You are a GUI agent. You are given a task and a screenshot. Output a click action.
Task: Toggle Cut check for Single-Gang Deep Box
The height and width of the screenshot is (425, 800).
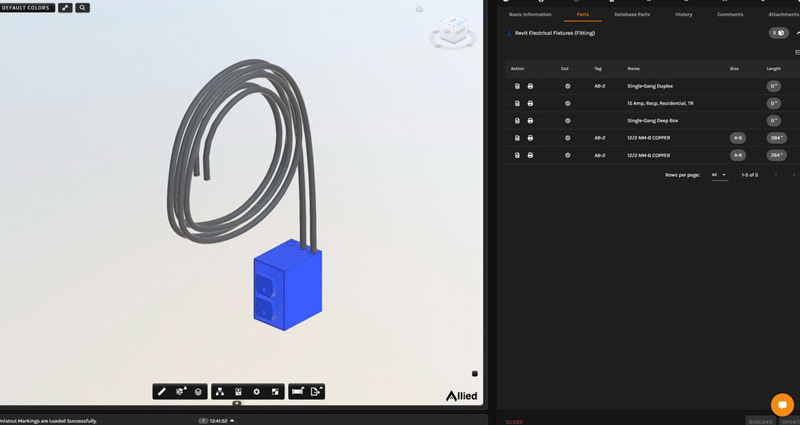pos(567,121)
